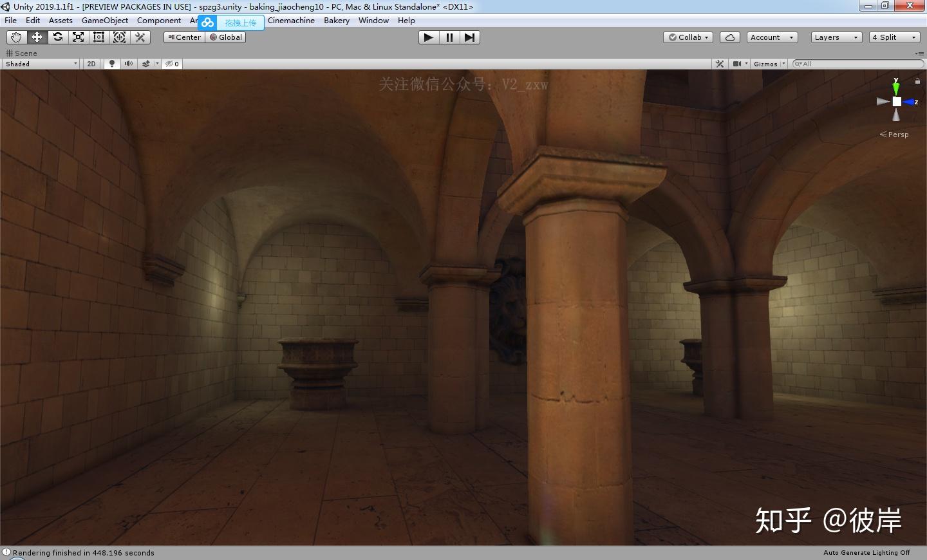
Task: Open the Collab dropdown
Action: coord(688,37)
